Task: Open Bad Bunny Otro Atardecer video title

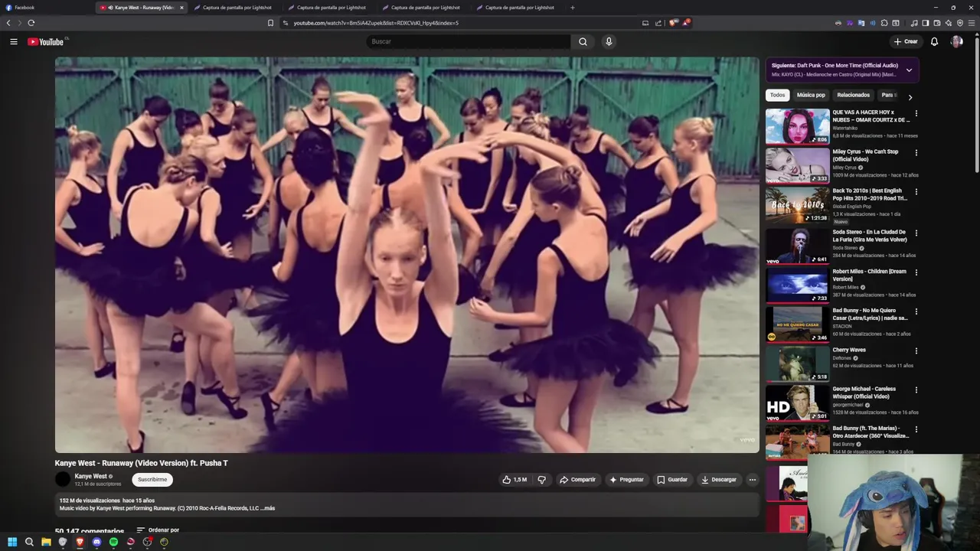Action: pyautogui.click(x=871, y=432)
